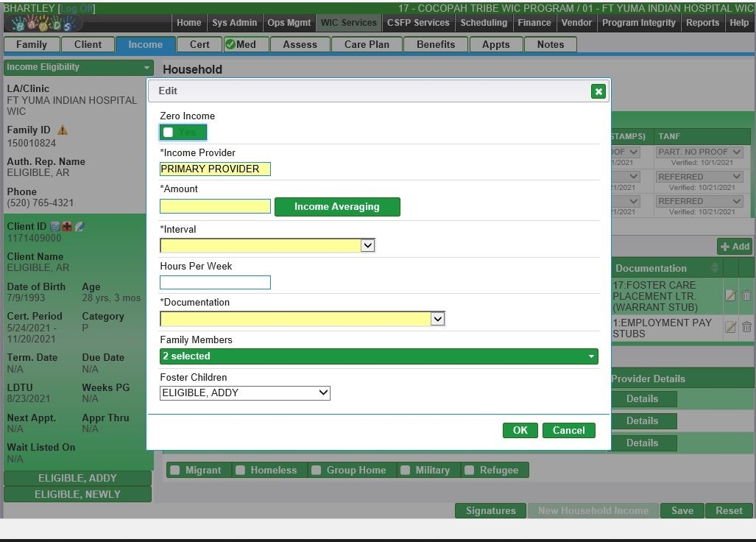Close the Edit dialog with the X icon
The width and height of the screenshot is (756, 542).
[x=598, y=91]
